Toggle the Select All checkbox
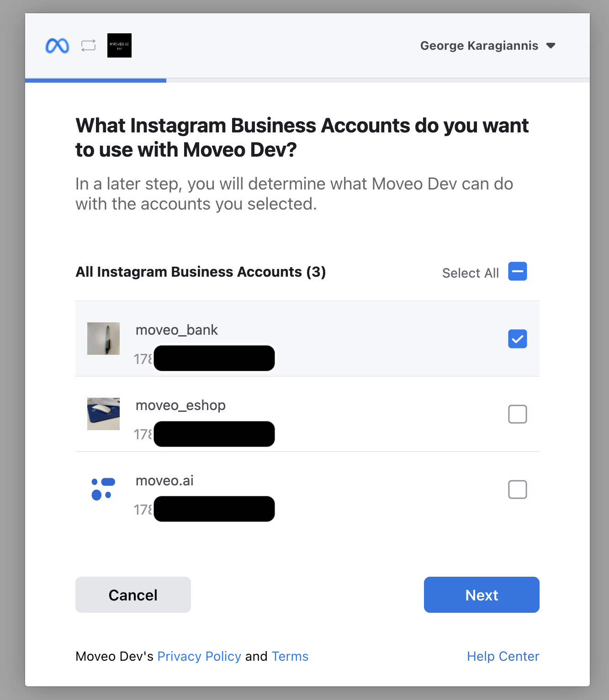The width and height of the screenshot is (609, 700). pyautogui.click(x=517, y=272)
